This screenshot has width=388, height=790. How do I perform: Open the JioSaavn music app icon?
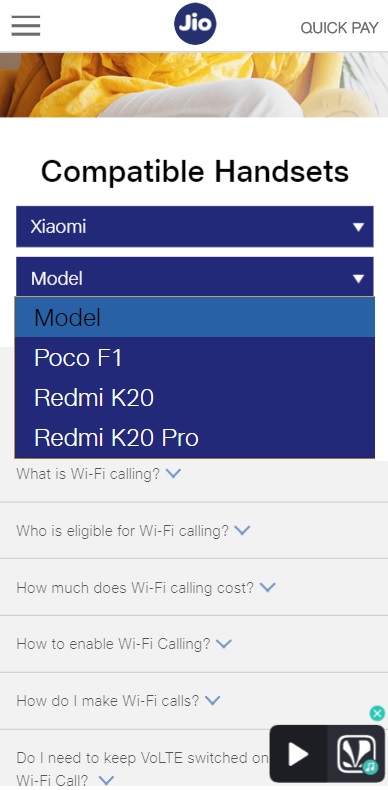point(357,754)
